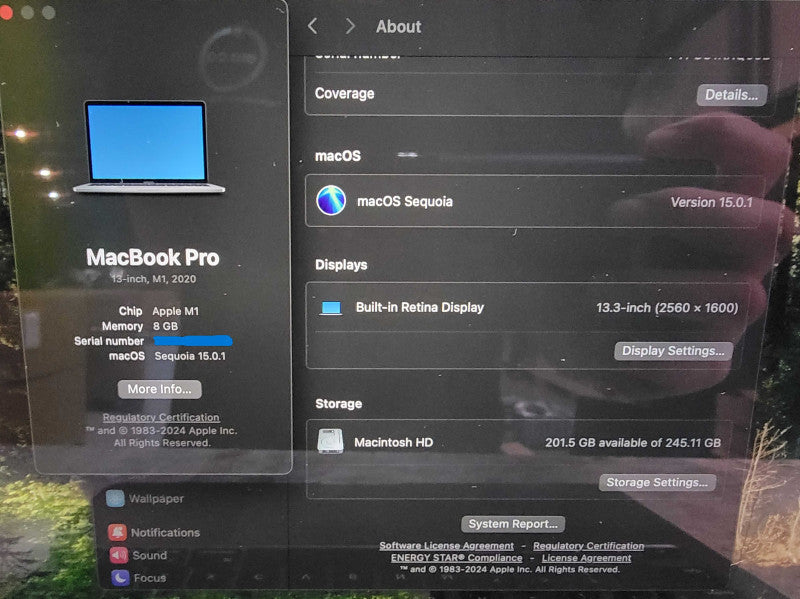Image resolution: width=800 pixels, height=599 pixels.
Task: Click the Macintosh HD drive icon
Action: tap(330, 441)
